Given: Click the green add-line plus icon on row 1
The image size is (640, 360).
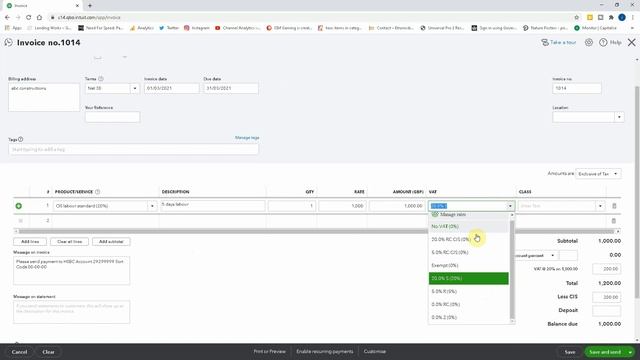Looking at the screenshot, I should (19, 206).
